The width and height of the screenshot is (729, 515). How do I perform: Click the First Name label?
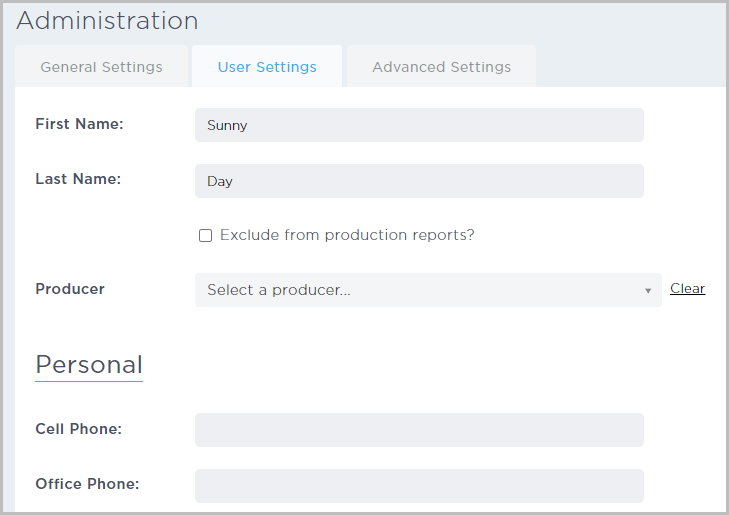tap(78, 124)
